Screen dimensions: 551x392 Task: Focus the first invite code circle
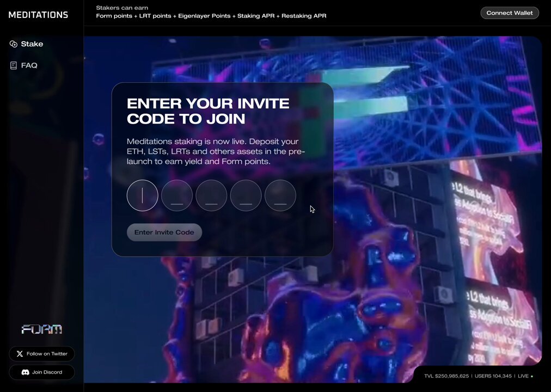coord(142,195)
